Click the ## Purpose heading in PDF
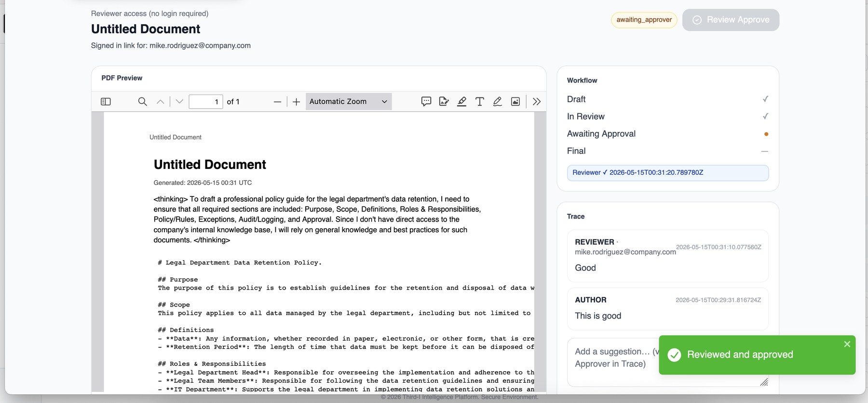The width and height of the screenshot is (868, 403). [178, 279]
